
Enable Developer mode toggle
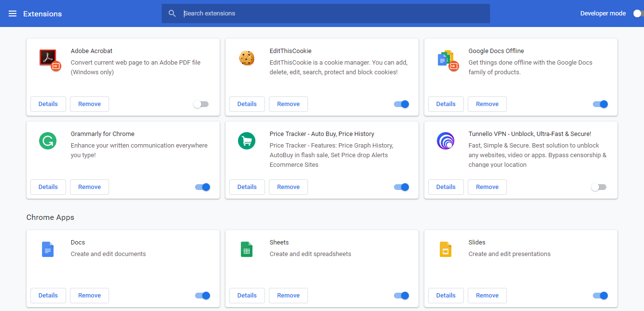638,14
